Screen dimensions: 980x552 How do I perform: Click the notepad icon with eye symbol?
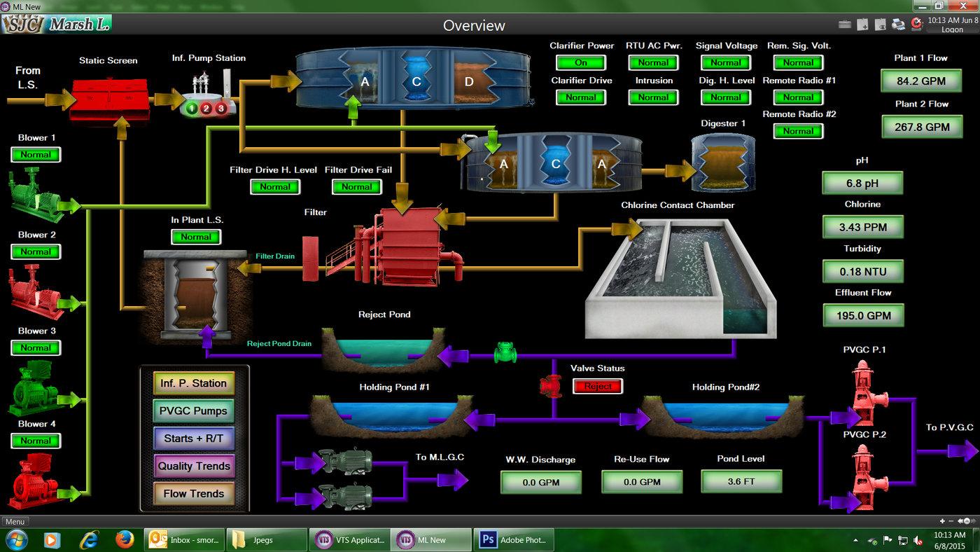[881, 25]
